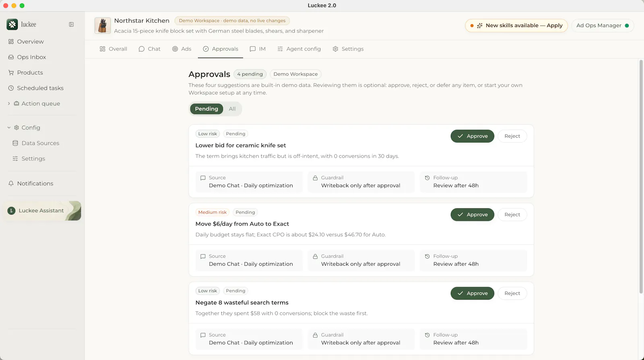Viewport: 644px width, 360px height.
Task: Approve Negate 8 wasteful search terms
Action: [x=473, y=293]
